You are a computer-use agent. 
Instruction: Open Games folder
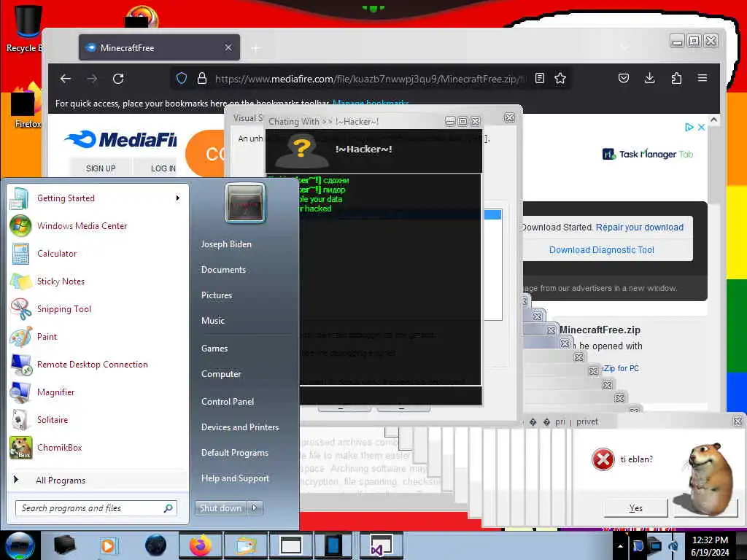tap(214, 349)
